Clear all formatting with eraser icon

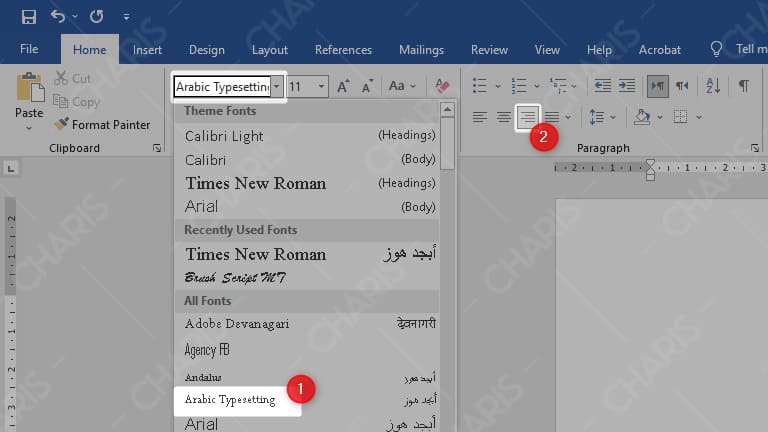[442, 86]
